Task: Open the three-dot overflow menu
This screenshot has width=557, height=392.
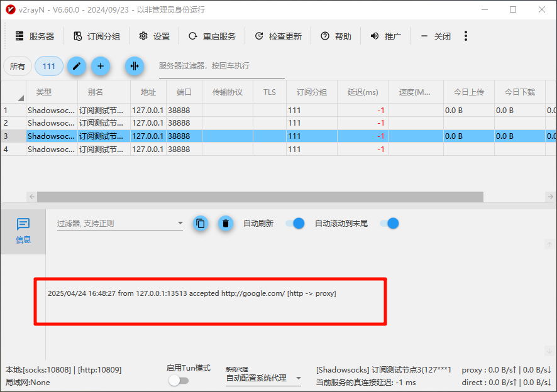Action: click(466, 36)
